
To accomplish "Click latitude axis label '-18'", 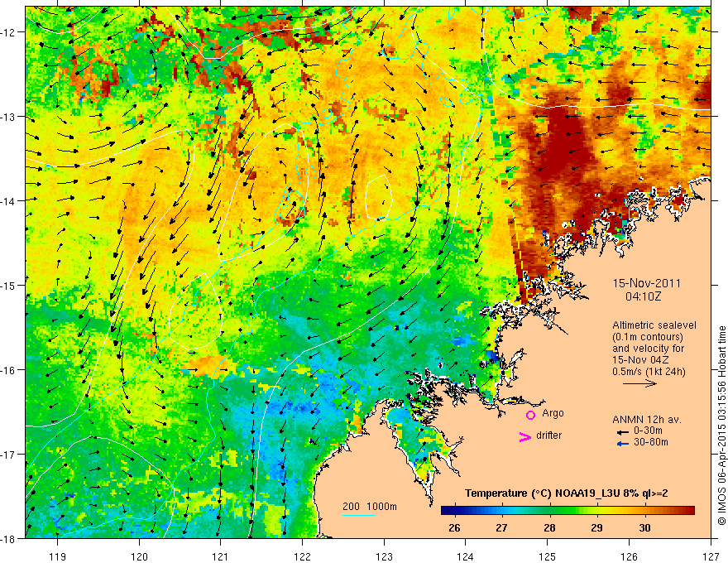I will [x=8, y=539].
